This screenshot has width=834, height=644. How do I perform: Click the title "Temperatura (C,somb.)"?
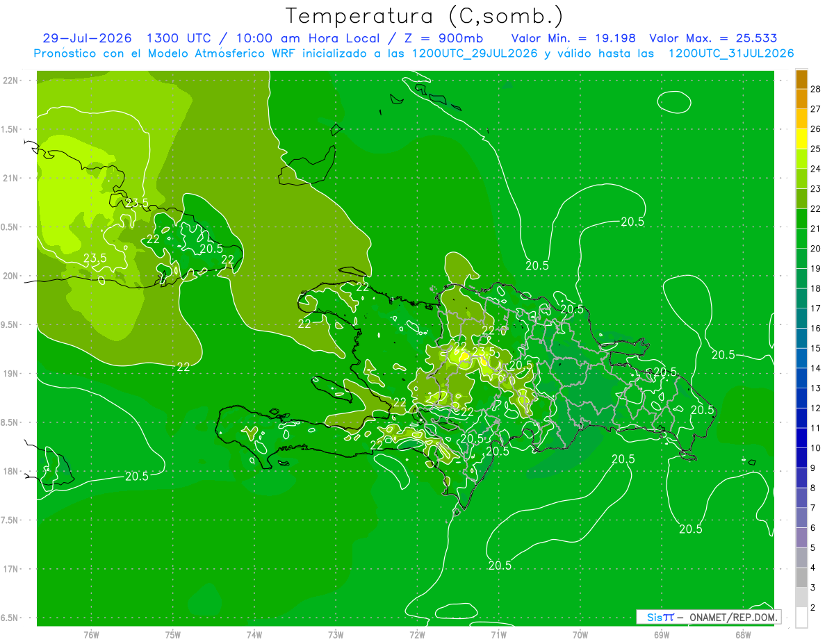point(425,16)
